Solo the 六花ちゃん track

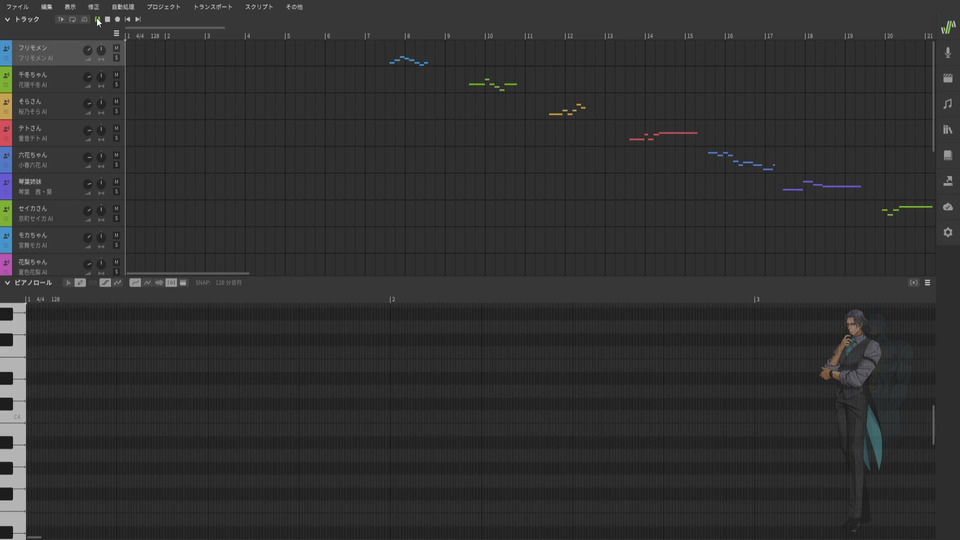(x=116, y=165)
